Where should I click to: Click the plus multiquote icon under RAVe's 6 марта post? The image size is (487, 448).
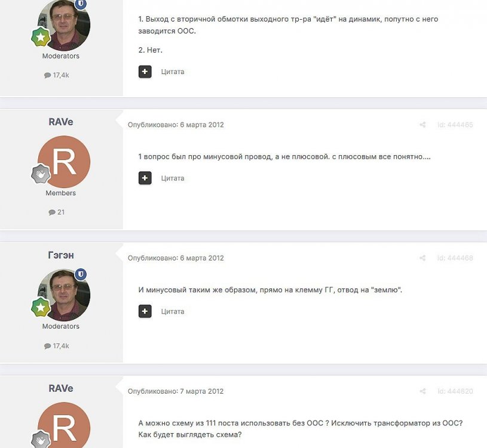click(145, 178)
